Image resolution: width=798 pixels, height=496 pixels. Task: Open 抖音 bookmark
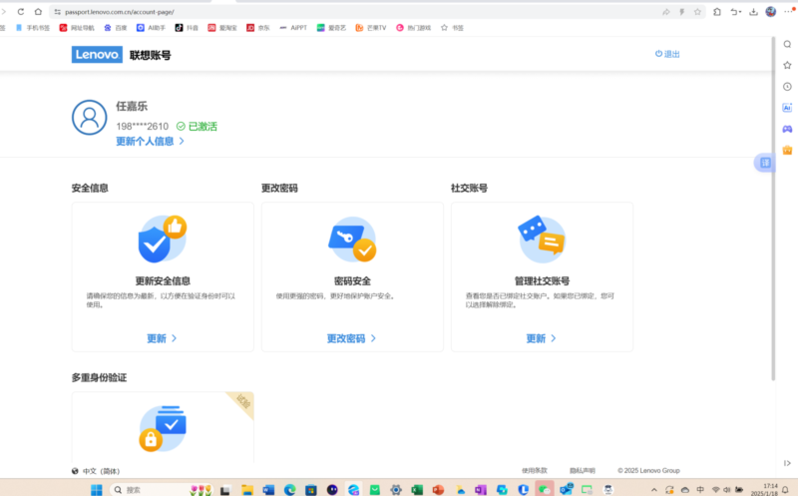[x=187, y=28]
